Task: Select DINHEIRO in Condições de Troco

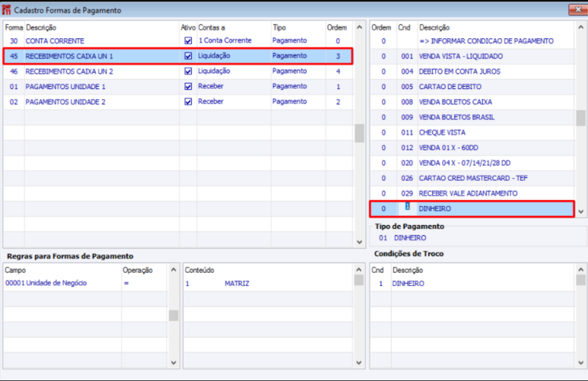Action: [x=472, y=283]
